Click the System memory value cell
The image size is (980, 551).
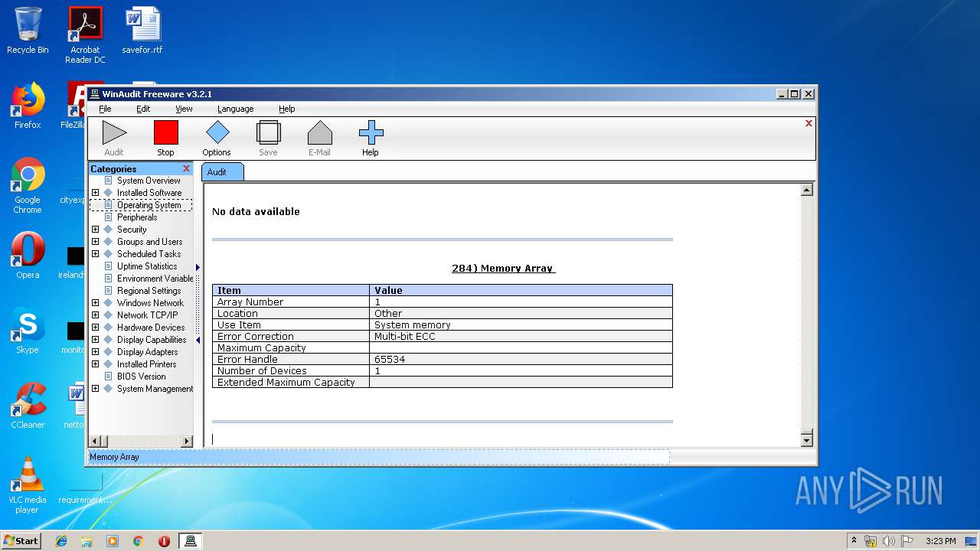(521, 325)
